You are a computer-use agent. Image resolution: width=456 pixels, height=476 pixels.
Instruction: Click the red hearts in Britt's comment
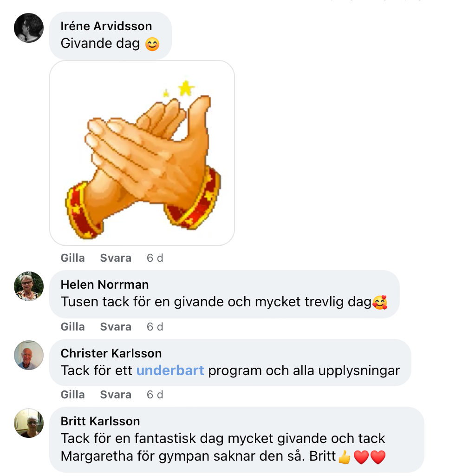[x=370, y=457]
